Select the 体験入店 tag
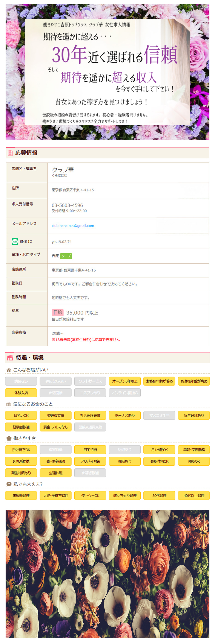The height and width of the screenshot is (644, 215). (21, 393)
